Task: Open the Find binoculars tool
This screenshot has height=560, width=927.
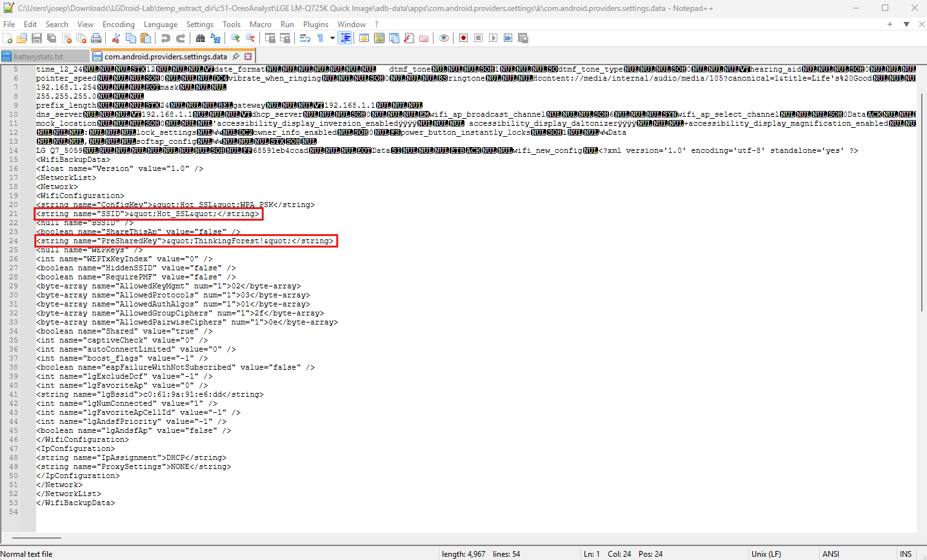Action: (x=200, y=38)
